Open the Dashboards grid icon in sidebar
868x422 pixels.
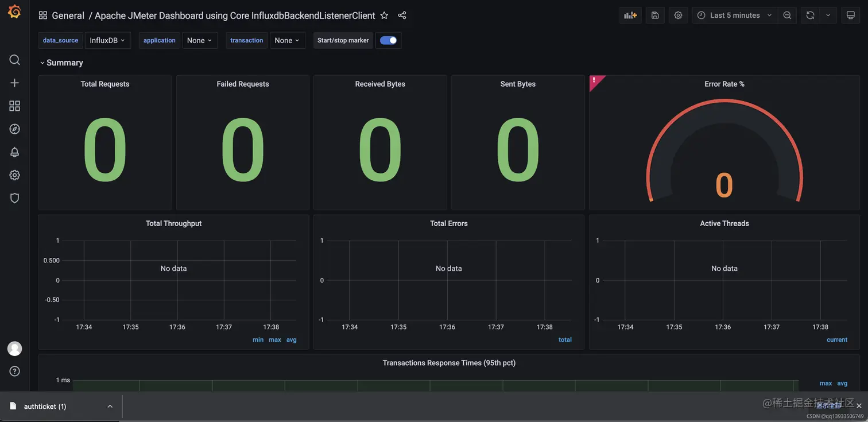coord(15,106)
